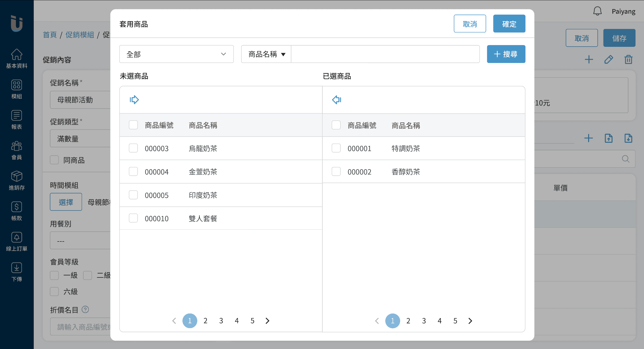
Task: Go to page 3 of unselected products
Action: tap(221, 321)
